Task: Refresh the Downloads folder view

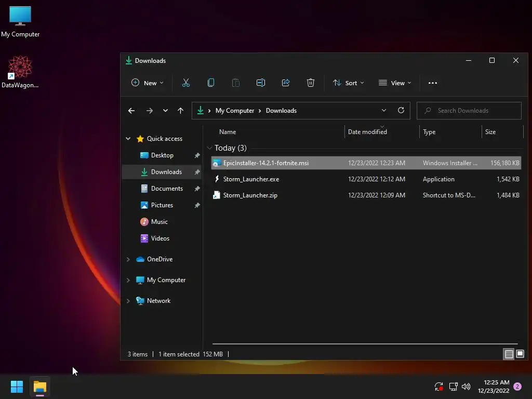Action: coord(401,110)
